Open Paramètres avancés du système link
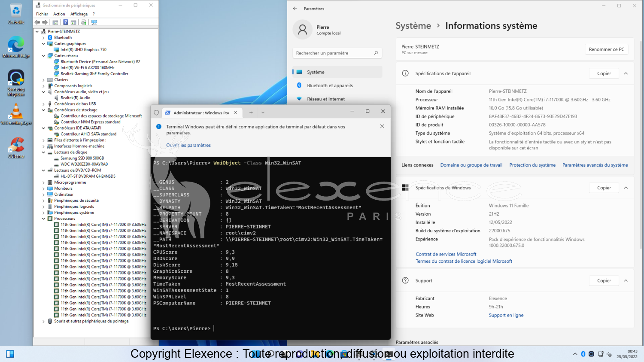The image size is (644, 362). (x=595, y=165)
